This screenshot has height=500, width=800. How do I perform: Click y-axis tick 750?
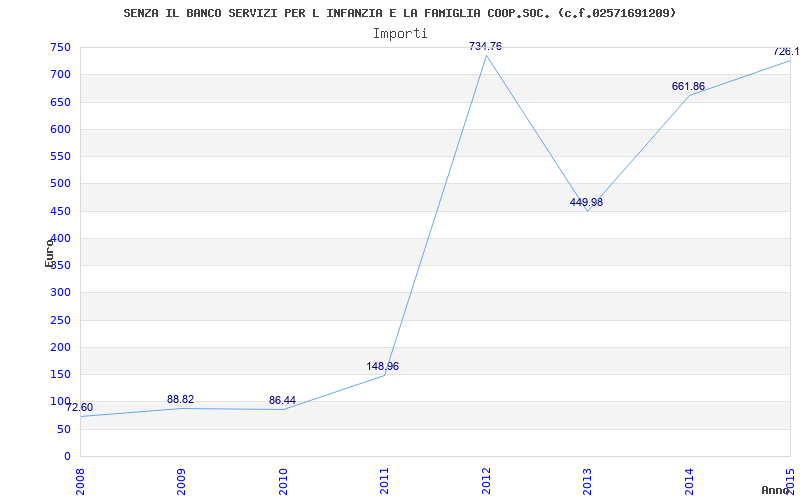60,47
